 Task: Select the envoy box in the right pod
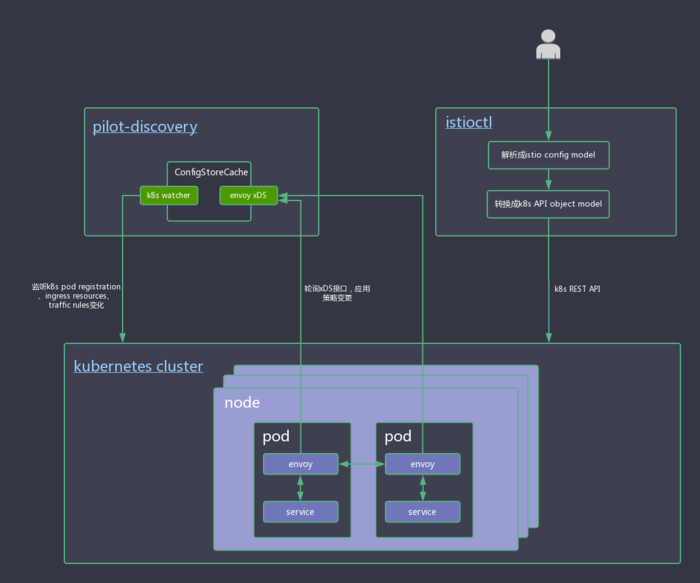point(422,464)
